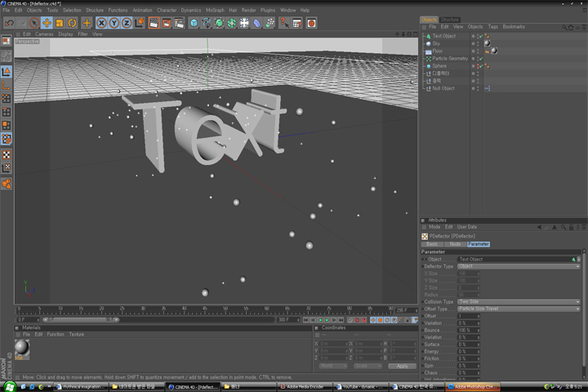The image size is (588, 392).
Task: Switch to the Structure tab
Action: [449, 20]
